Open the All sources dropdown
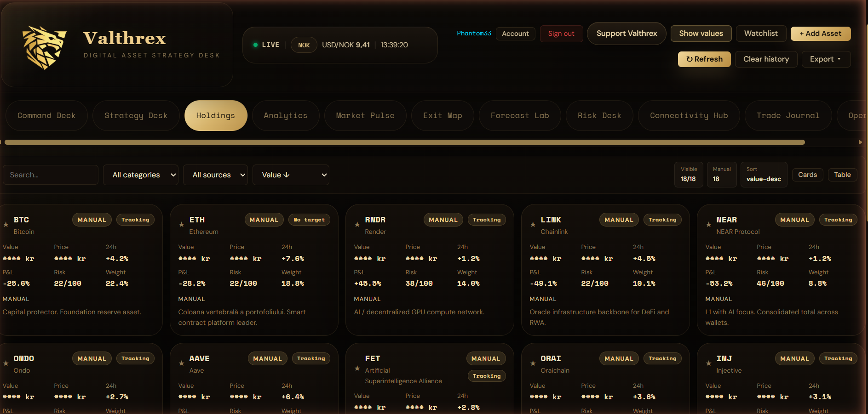868x414 pixels. point(215,175)
